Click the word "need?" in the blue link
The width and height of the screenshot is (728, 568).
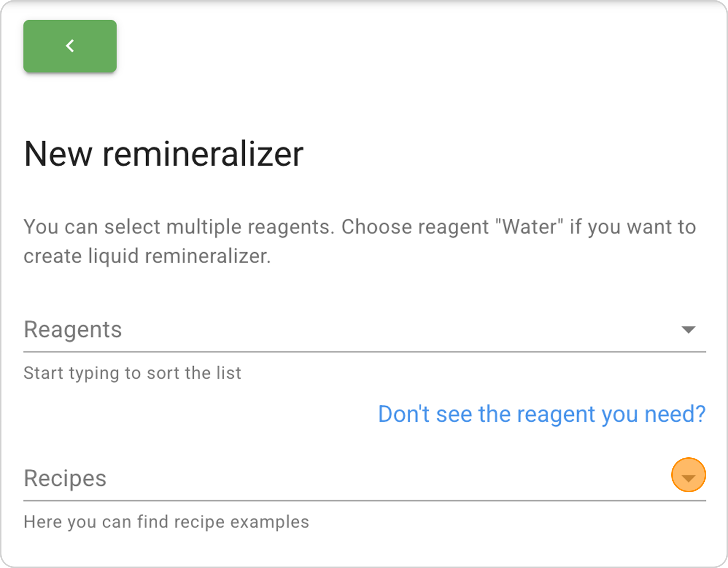[x=675, y=414]
